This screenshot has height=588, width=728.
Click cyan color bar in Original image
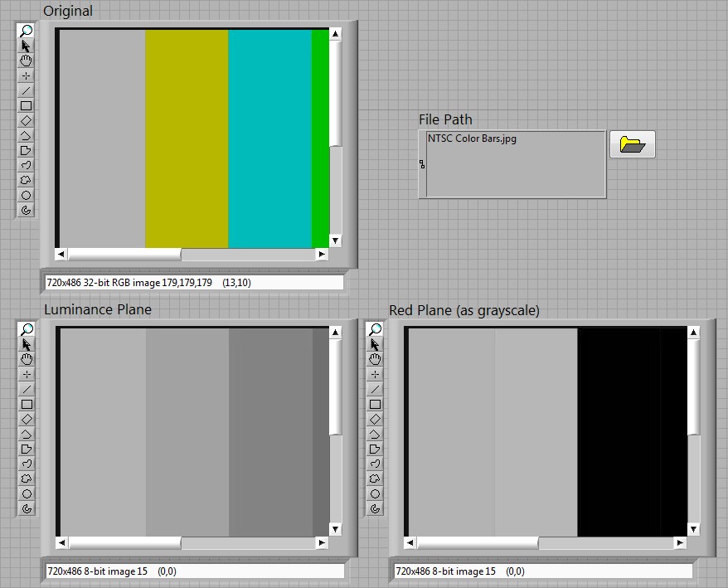(x=269, y=138)
